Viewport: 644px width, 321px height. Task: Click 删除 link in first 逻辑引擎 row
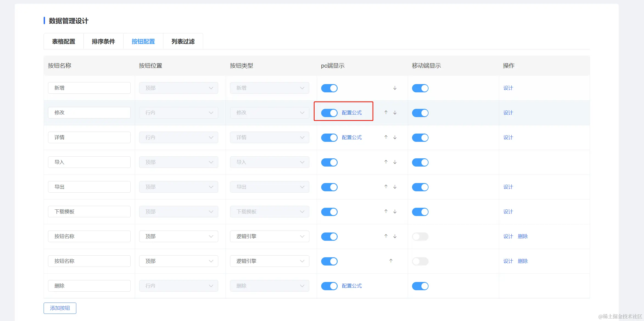523,236
